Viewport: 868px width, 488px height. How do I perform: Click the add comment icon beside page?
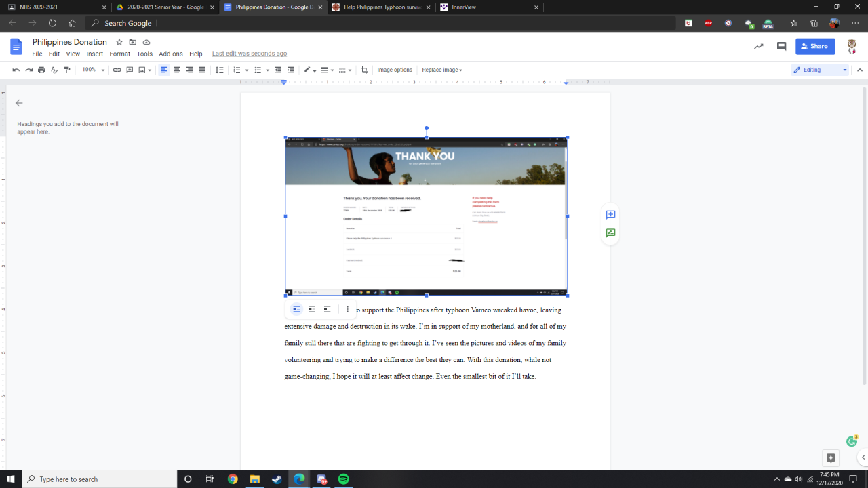point(610,215)
